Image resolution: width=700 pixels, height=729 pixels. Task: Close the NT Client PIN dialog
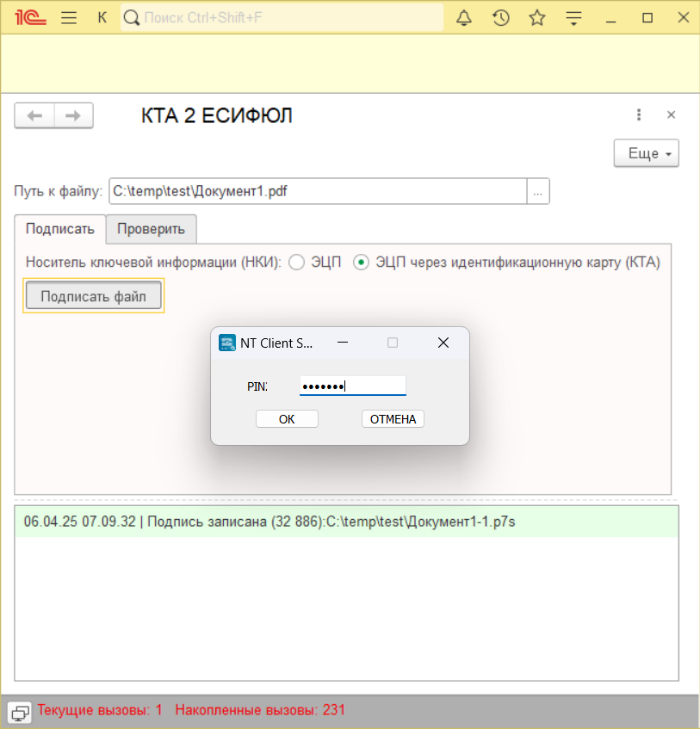pos(443,343)
